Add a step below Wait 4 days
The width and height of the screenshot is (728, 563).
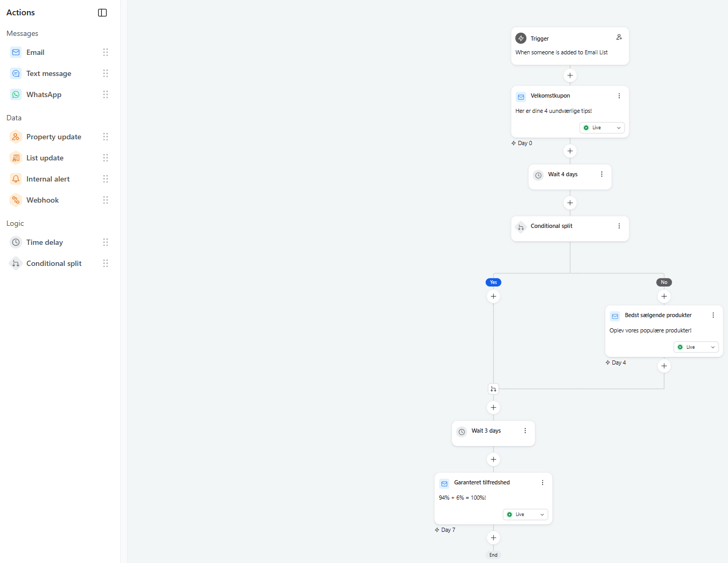[x=570, y=203]
